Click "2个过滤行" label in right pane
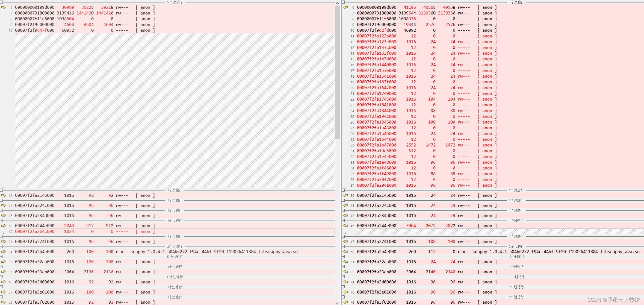The height and width of the screenshot is (305, 644). pyautogui.click(x=516, y=247)
